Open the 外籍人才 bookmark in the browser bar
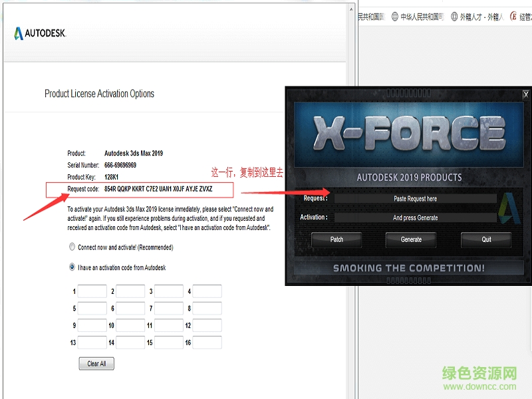 point(477,17)
